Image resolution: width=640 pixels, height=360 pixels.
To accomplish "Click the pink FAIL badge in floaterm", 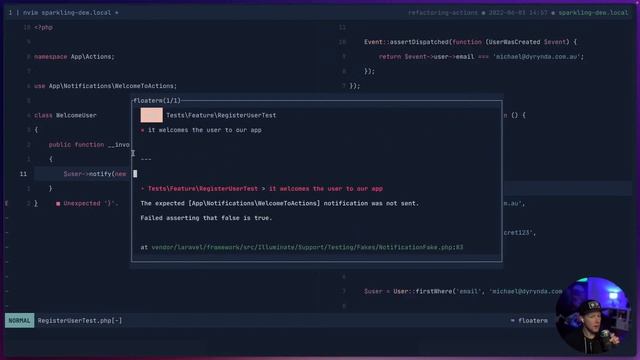I will (x=151, y=115).
